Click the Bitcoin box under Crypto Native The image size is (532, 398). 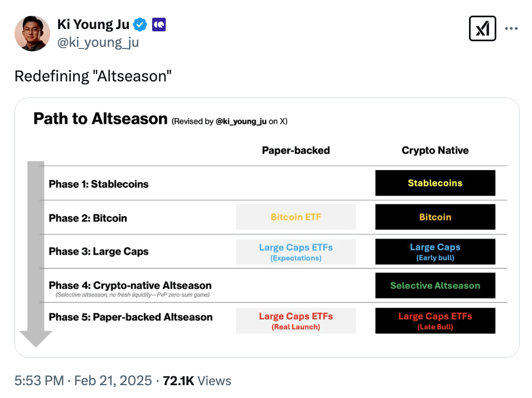click(x=435, y=217)
